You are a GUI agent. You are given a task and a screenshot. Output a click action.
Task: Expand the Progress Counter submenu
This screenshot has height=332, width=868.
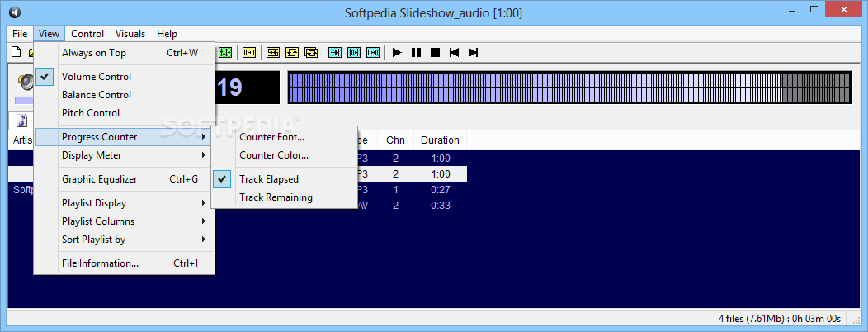[125, 137]
